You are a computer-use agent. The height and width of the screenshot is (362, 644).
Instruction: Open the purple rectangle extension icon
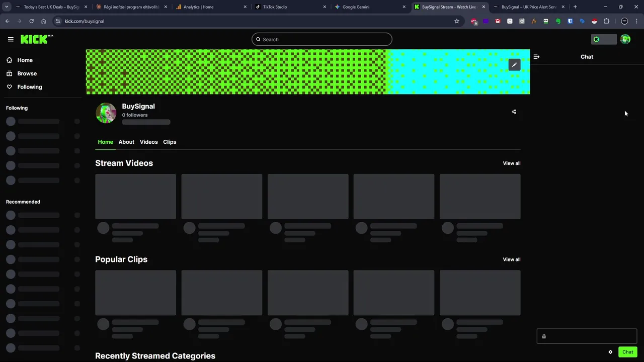tap(486, 21)
